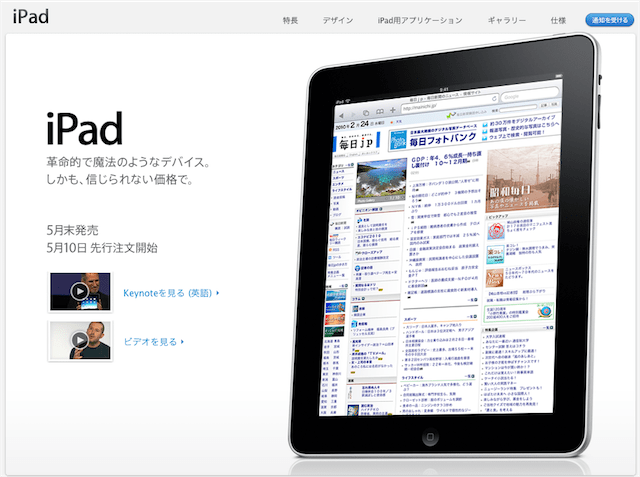Follow the Keynoteを見る (英語) link
640x477 pixels.
coord(171,293)
